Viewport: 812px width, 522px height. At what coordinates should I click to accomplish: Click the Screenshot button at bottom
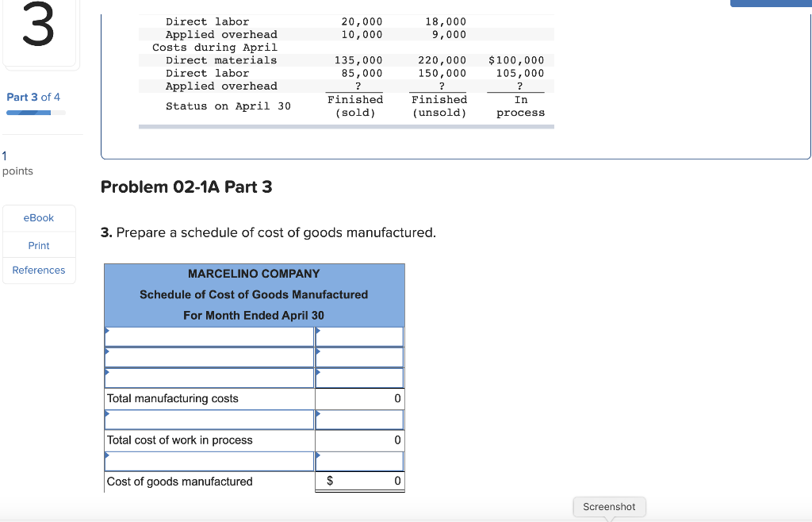609,506
